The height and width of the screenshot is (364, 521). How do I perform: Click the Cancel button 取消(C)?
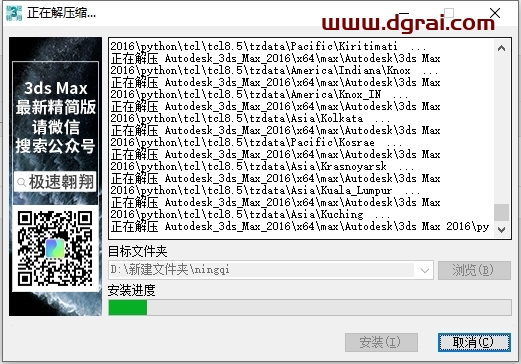[x=474, y=342]
